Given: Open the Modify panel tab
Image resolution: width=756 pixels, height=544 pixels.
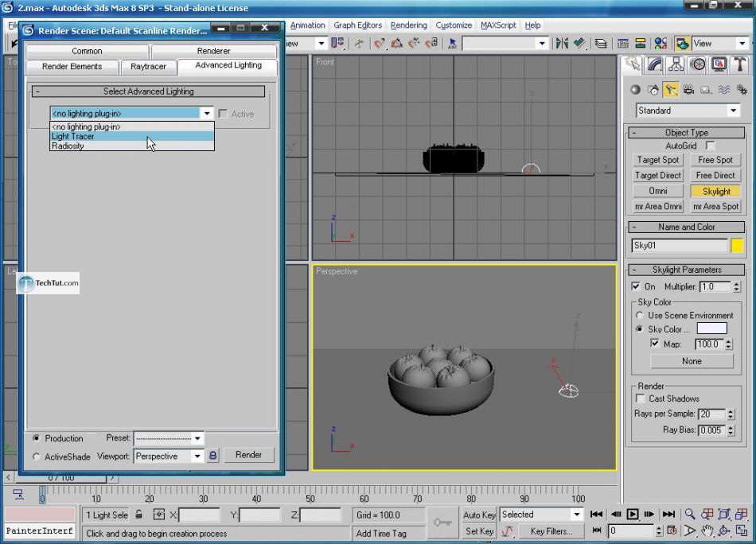Looking at the screenshot, I should 654,64.
